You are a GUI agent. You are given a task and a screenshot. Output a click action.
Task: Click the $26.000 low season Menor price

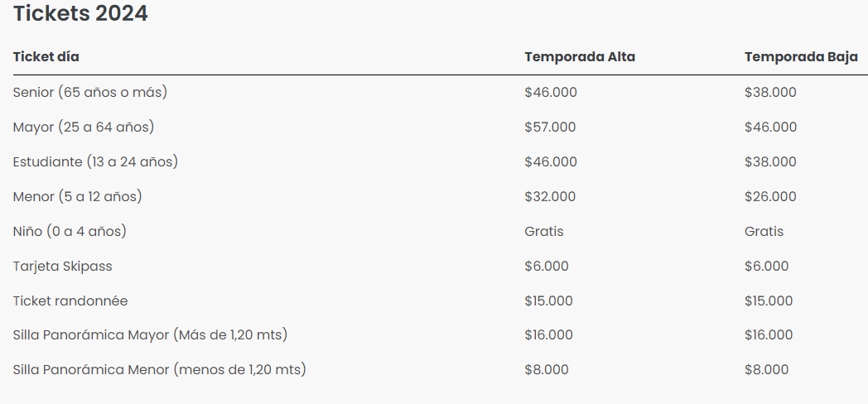[770, 197]
